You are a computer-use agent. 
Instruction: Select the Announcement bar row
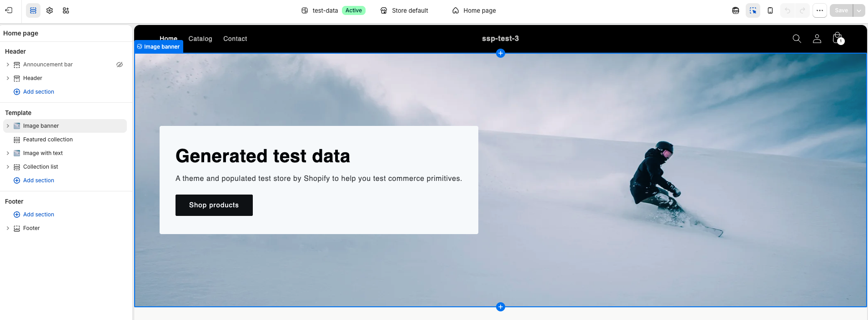(65, 65)
